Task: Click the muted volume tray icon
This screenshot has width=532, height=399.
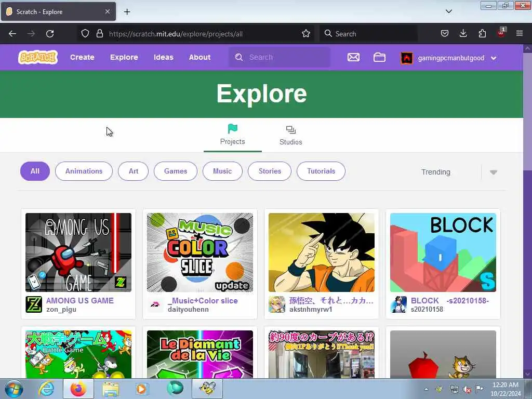Action: [467, 389]
